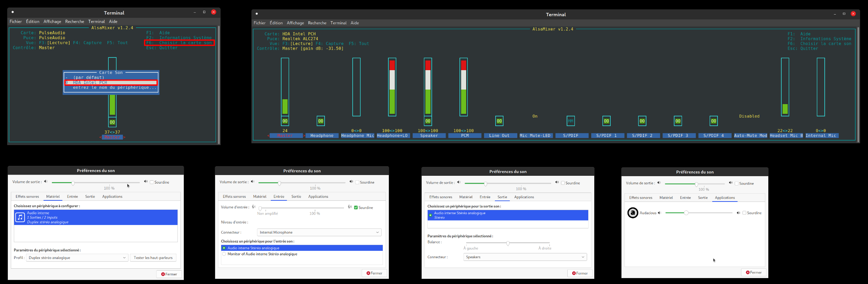Viewport: 868px width, 284px height.
Task: Click low-volume speaker icon beside Audacious slider
Action: click(x=659, y=213)
